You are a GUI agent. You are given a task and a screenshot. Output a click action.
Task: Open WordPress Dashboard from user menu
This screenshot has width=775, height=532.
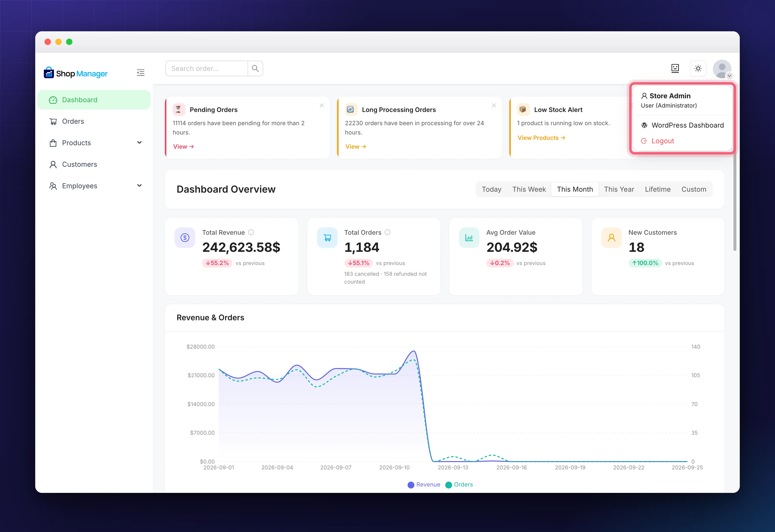pos(682,125)
